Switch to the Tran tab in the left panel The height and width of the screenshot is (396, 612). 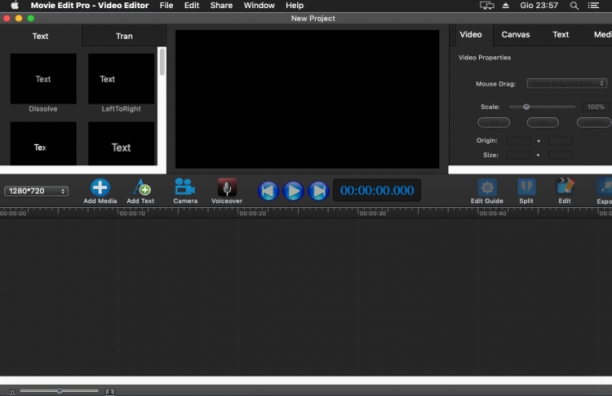pyautogui.click(x=124, y=36)
